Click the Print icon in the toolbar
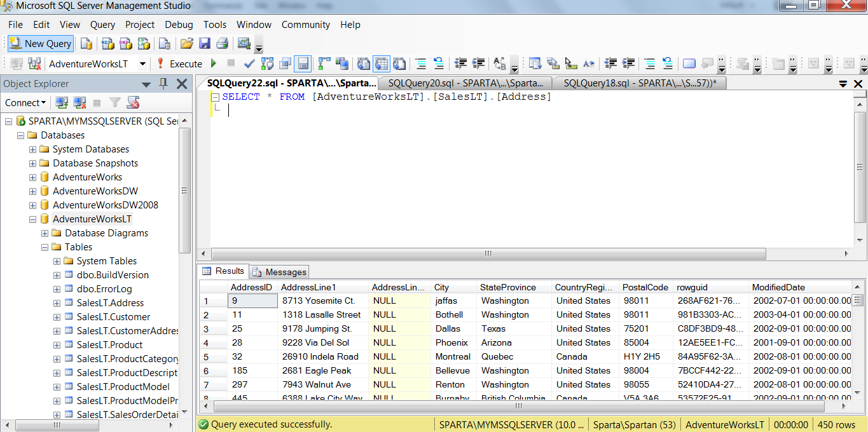868x432 pixels. click(222, 44)
